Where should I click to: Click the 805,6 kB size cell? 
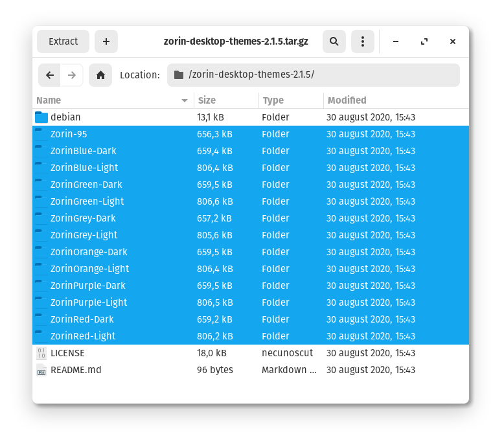click(x=215, y=235)
